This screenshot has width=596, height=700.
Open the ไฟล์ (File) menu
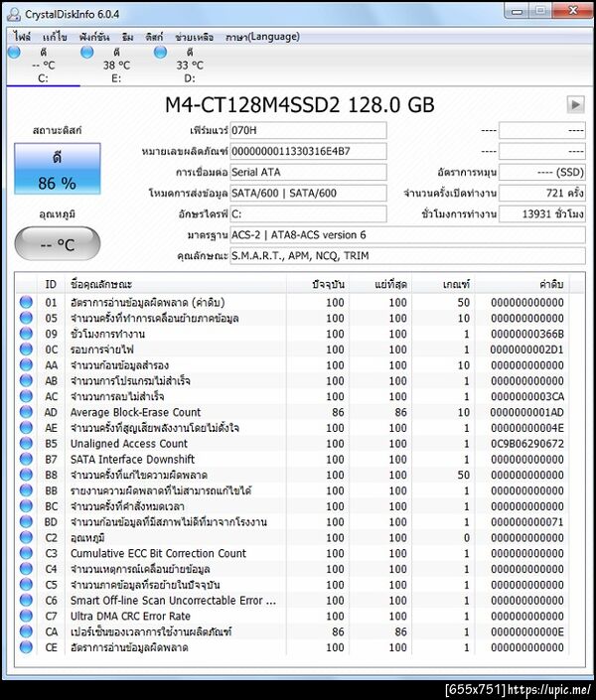(22, 37)
